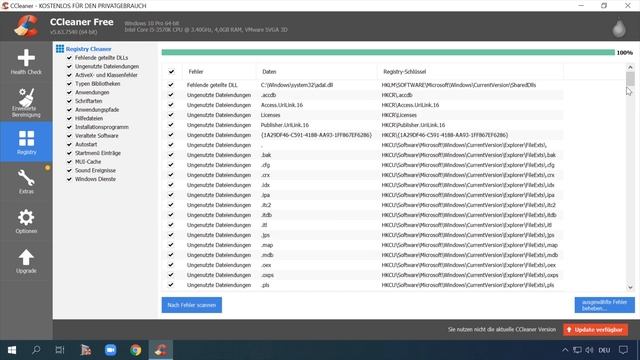Click the CCleaner logo in header
The height and width of the screenshot is (360, 640).
point(26,26)
